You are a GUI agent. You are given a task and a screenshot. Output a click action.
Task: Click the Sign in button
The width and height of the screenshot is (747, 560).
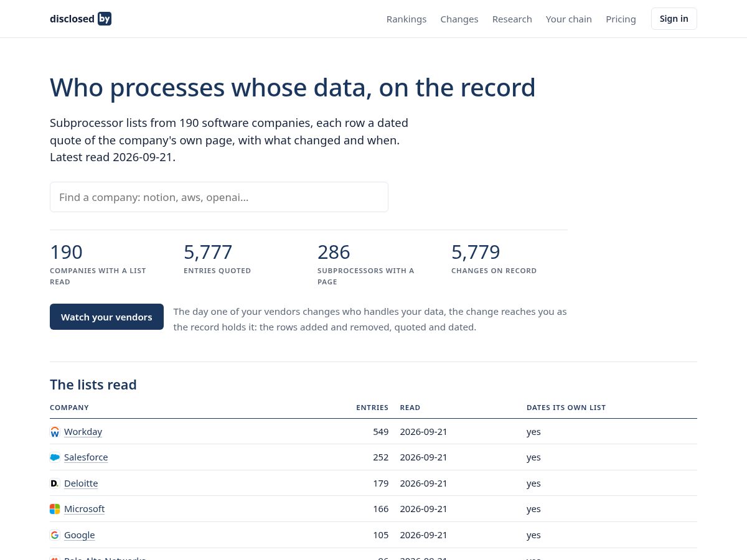(x=674, y=19)
